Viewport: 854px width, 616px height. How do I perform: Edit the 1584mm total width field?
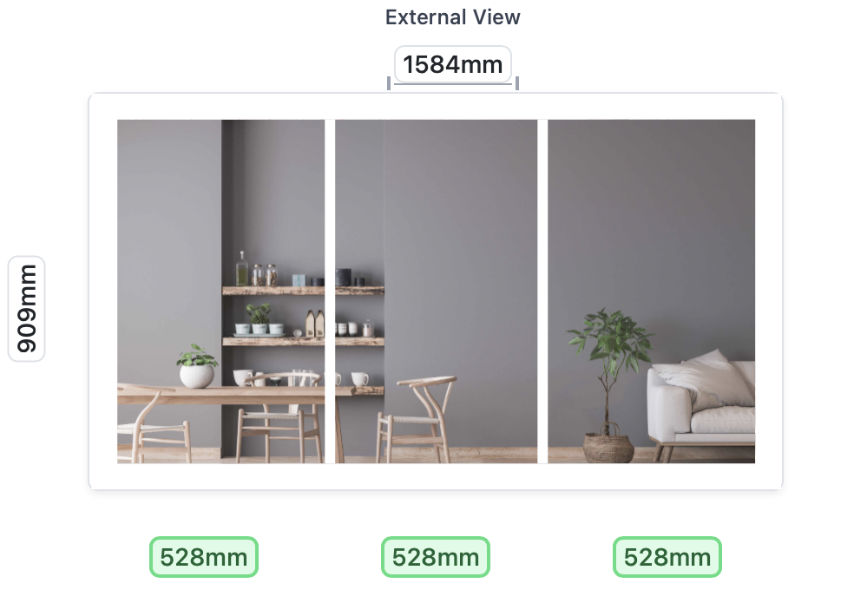tap(452, 64)
